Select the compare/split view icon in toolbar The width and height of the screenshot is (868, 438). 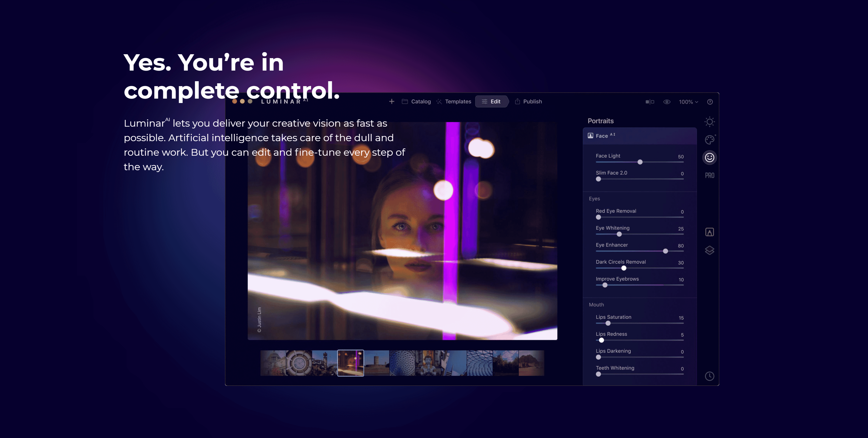tap(650, 101)
